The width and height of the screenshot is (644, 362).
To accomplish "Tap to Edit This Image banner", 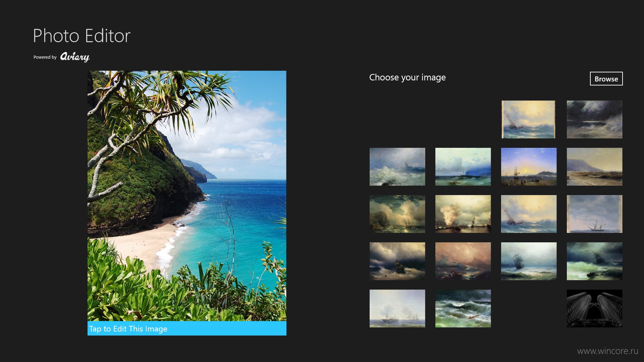I will (187, 328).
